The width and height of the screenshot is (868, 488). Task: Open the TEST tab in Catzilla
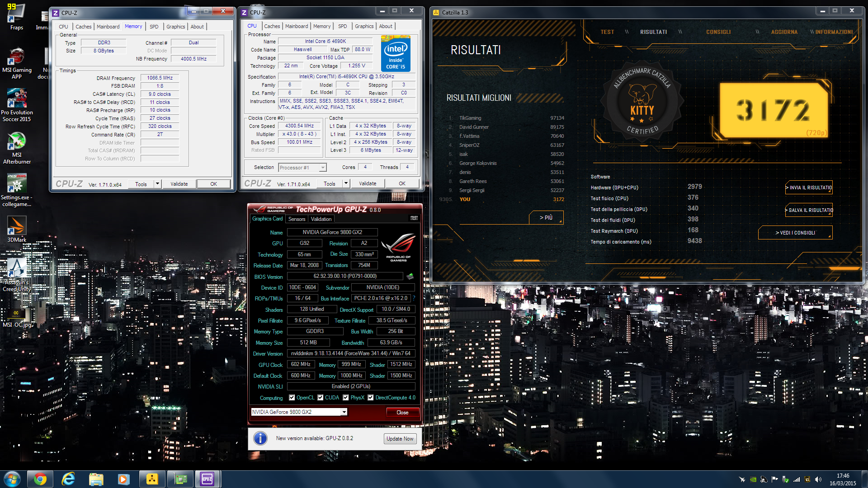(607, 32)
